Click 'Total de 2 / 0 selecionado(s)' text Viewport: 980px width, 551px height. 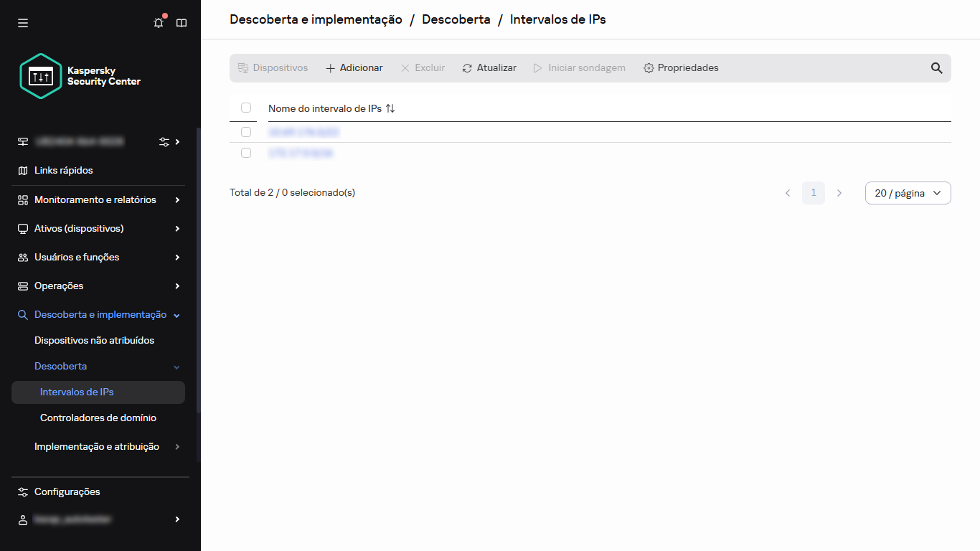pyautogui.click(x=292, y=193)
